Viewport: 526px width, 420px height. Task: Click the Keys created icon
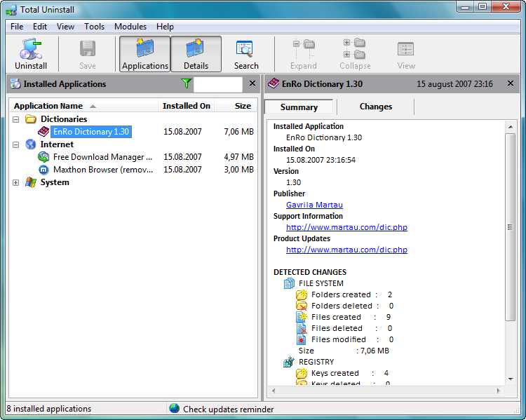[302, 373]
